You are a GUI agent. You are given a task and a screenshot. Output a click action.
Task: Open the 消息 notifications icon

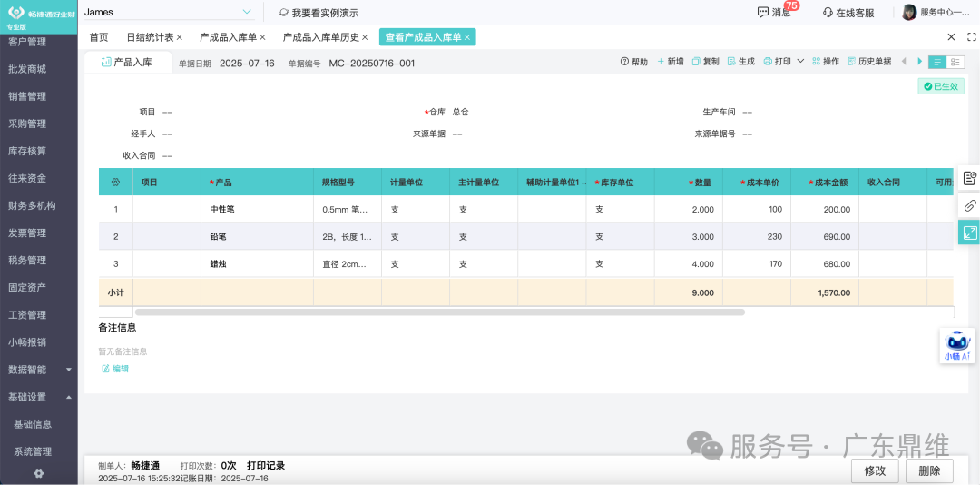pos(774,12)
